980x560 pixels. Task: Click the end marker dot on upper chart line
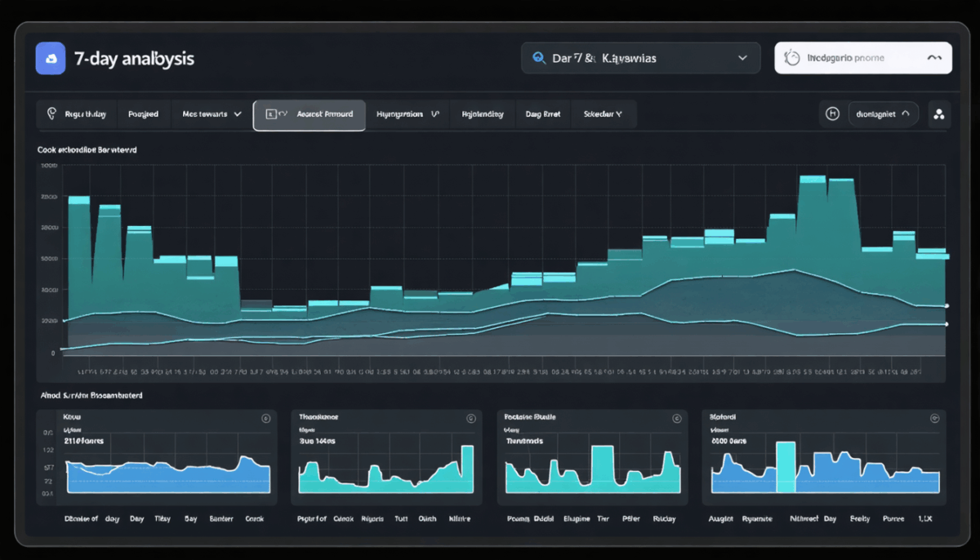pyautogui.click(x=947, y=305)
